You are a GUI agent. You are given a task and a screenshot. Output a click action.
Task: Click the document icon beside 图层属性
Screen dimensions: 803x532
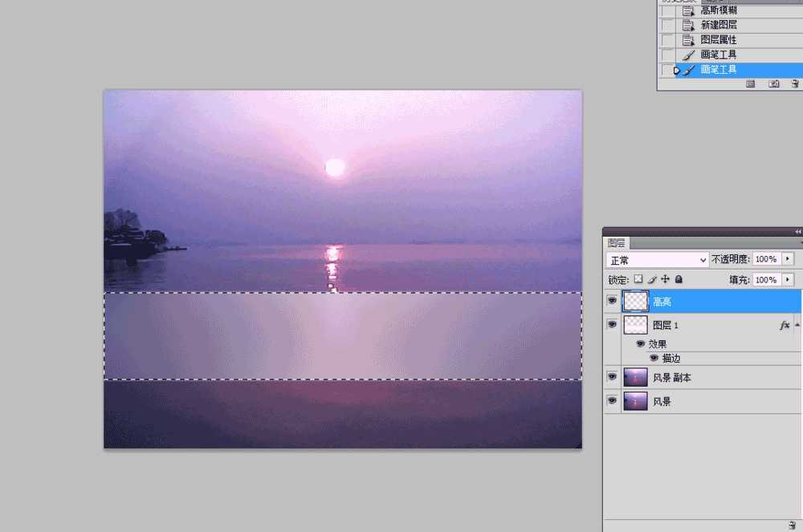point(689,39)
